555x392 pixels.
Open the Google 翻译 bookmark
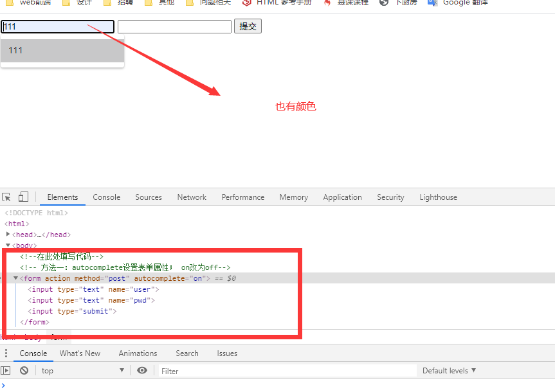[458, 3]
